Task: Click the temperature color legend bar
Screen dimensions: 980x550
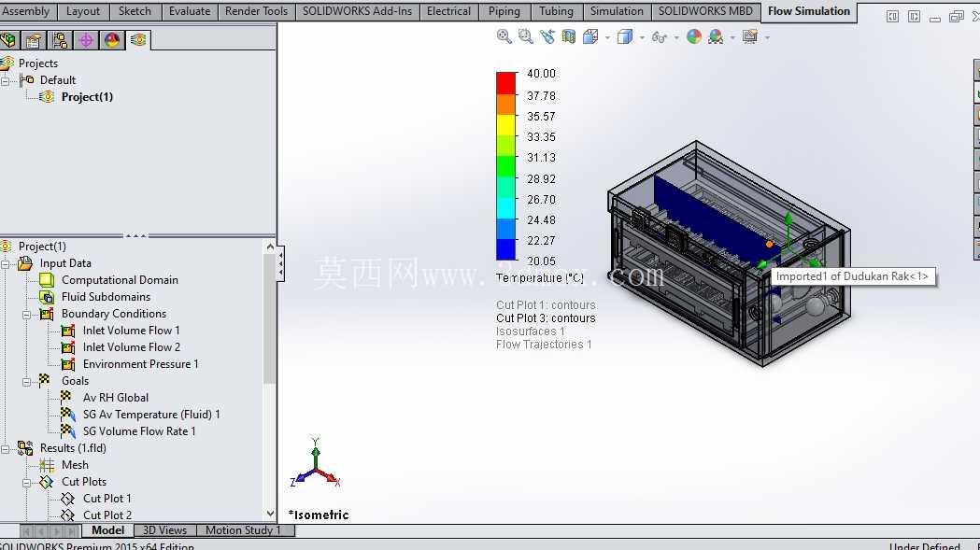Action: [x=506, y=165]
